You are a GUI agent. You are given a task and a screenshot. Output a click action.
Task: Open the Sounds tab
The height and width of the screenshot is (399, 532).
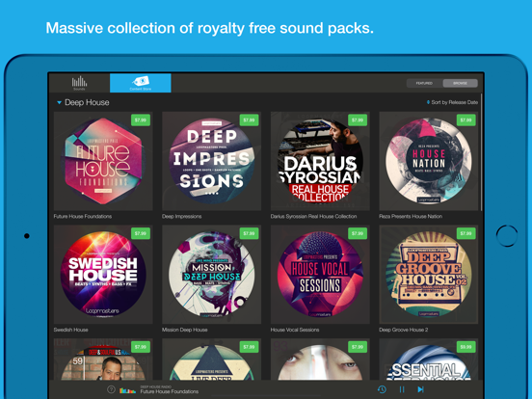pyautogui.click(x=79, y=83)
